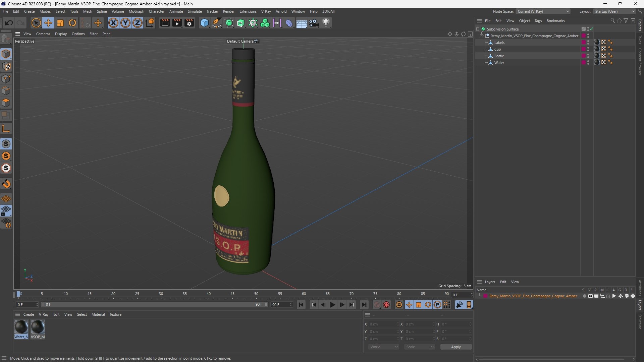Open the V-Ray menu
Screen dimensions: 644x362
[266, 11]
